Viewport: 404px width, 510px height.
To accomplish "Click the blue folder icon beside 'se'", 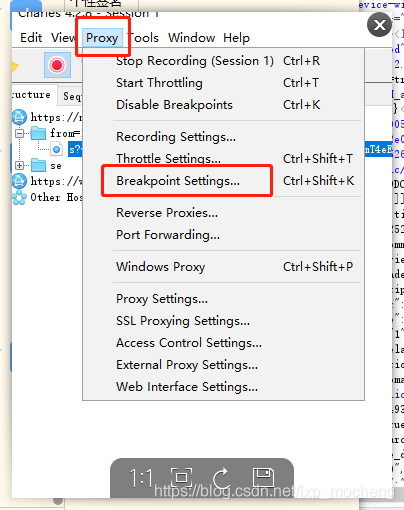I will [x=38, y=165].
